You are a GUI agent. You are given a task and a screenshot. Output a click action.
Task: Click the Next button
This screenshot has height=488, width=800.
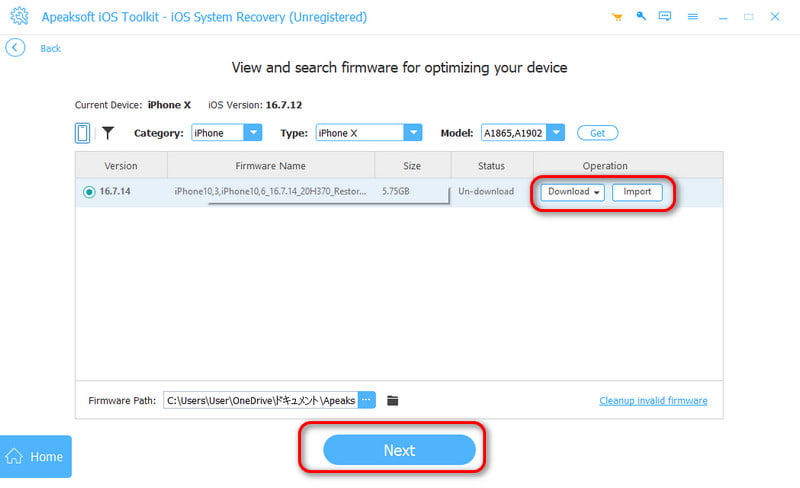point(399,450)
